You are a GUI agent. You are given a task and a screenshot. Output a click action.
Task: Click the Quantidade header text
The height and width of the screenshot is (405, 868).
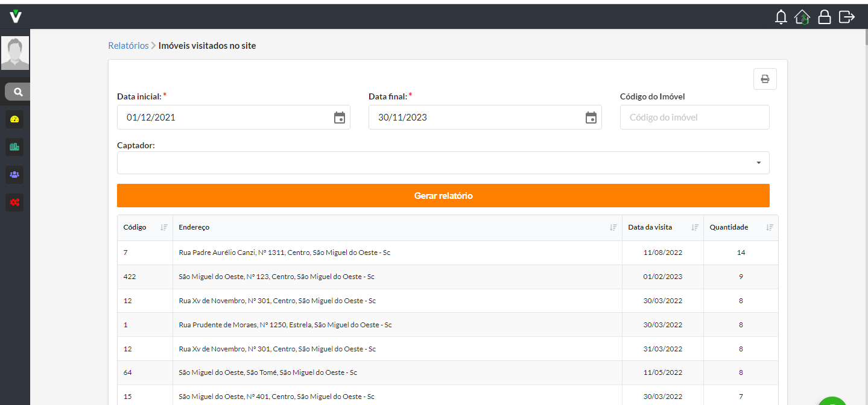pyautogui.click(x=729, y=227)
